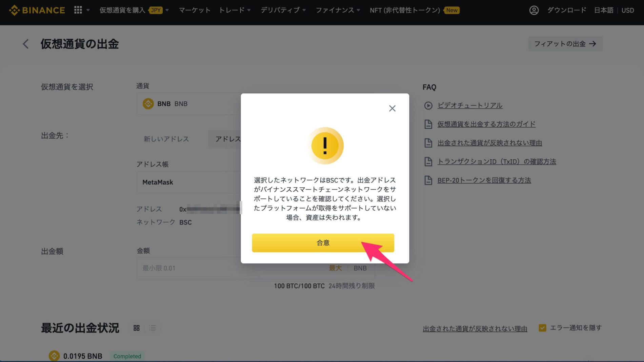
Task: Expand the ファイナンス dropdown menu
Action: pos(338,10)
